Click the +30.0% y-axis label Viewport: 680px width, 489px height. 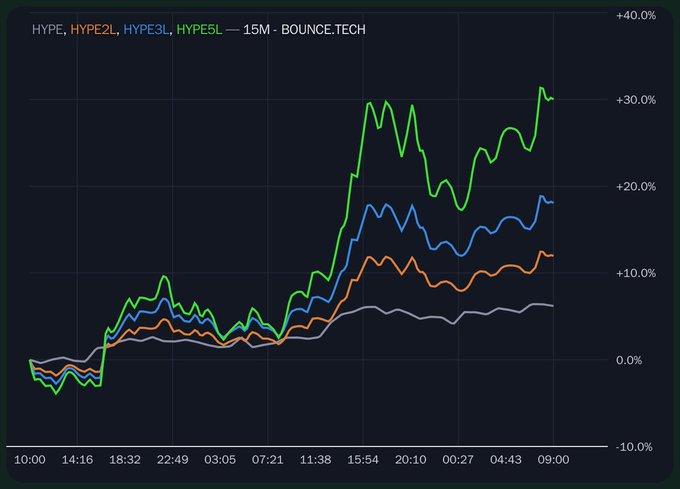tap(636, 100)
